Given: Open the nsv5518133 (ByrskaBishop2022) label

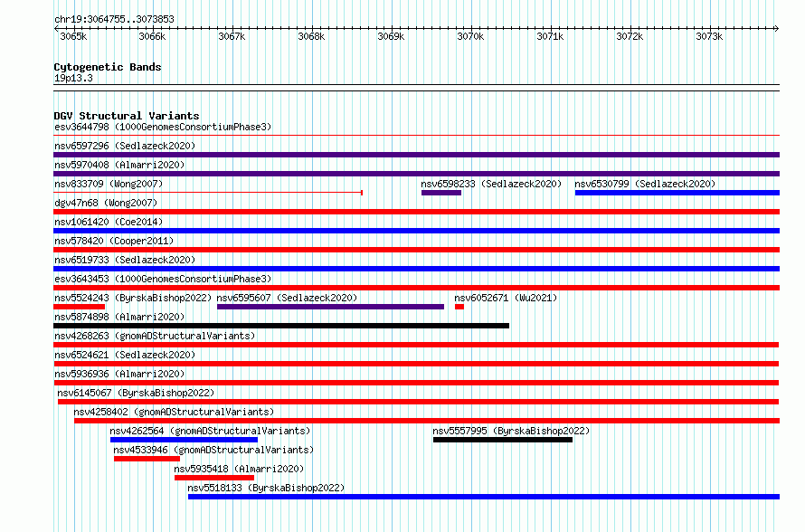Looking at the screenshot, I should click(x=266, y=488).
